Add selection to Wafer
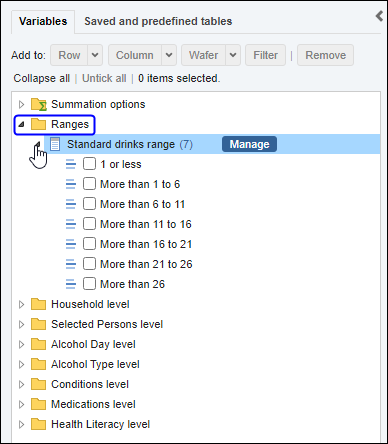Screen dimensions: 388x444 tap(204, 55)
